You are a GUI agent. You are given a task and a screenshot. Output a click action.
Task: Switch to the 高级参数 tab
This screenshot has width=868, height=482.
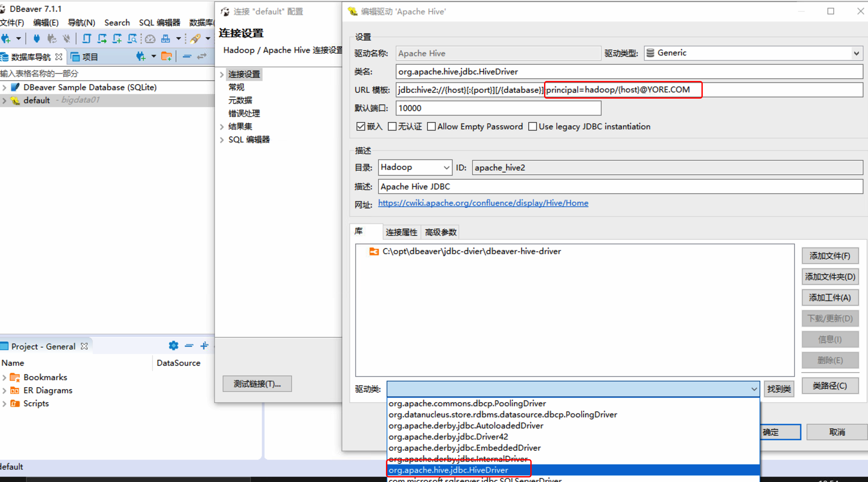pyautogui.click(x=441, y=232)
